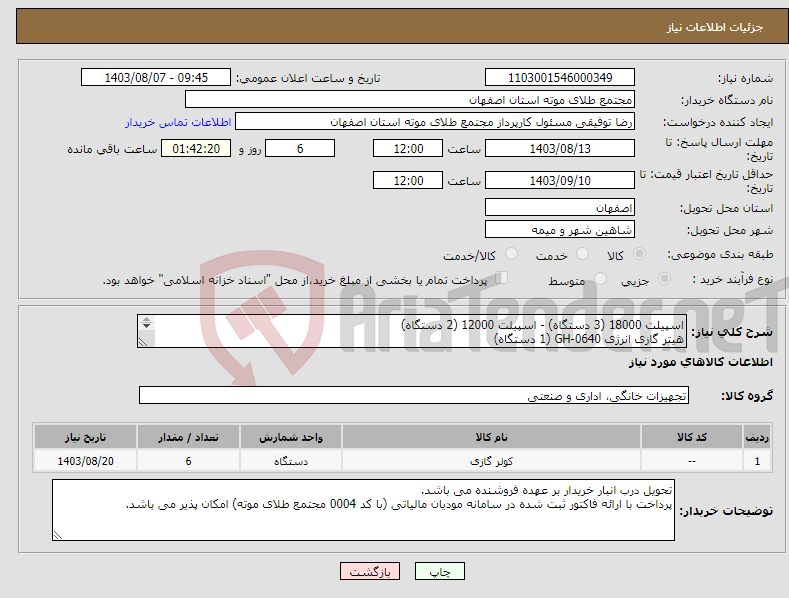Click the نام دستگاه خریدار field

(410, 100)
